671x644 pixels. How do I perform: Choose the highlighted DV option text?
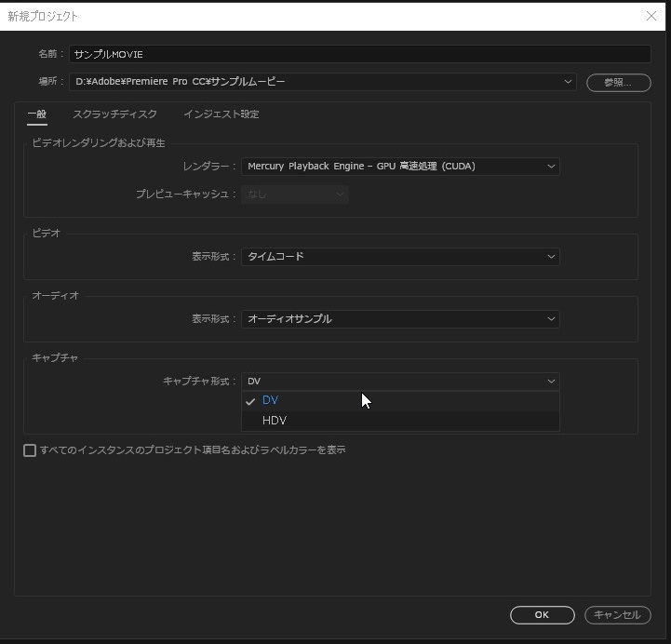[x=270, y=400]
